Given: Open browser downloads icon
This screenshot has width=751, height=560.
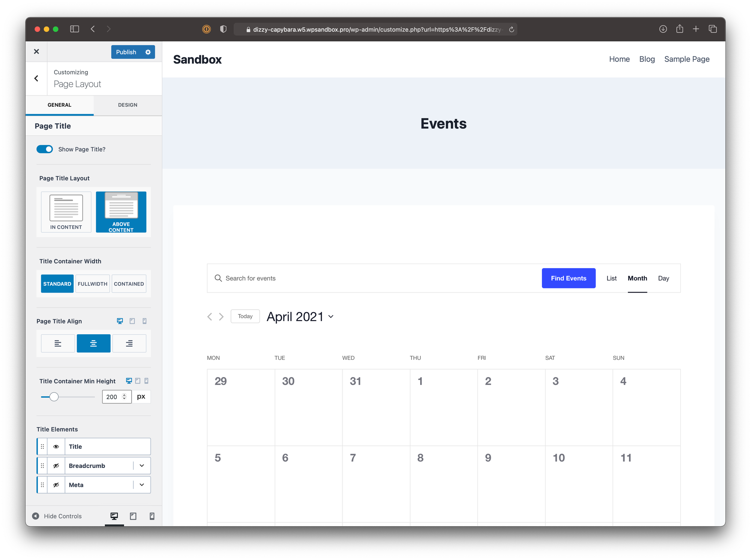Looking at the screenshot, I should tap(663, 29).
